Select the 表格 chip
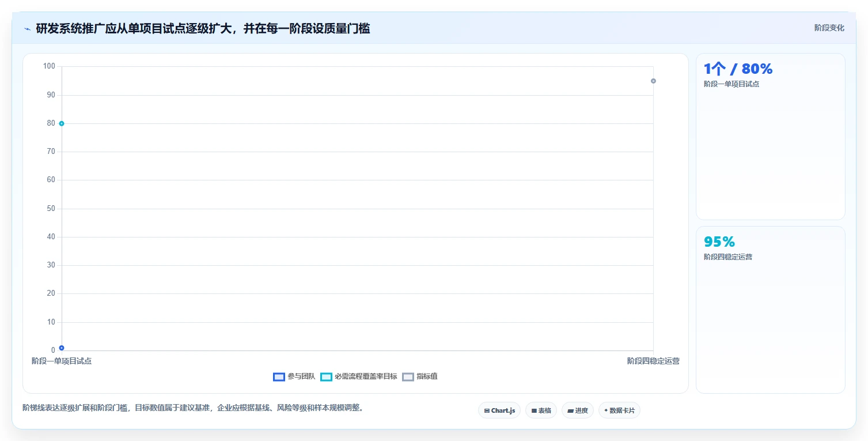Image resolution: width=868 pixels, height=441 pixels. point(541,410)
